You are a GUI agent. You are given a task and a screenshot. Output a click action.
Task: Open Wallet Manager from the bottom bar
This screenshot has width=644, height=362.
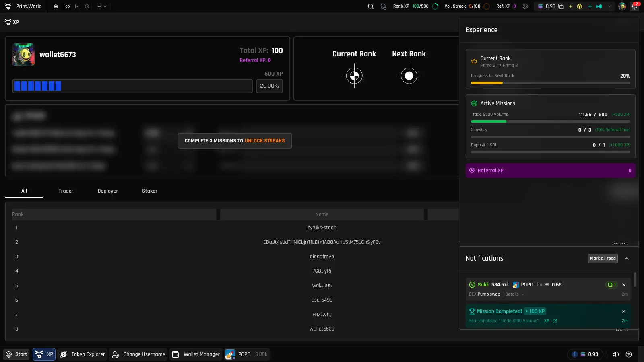[196, 354]
